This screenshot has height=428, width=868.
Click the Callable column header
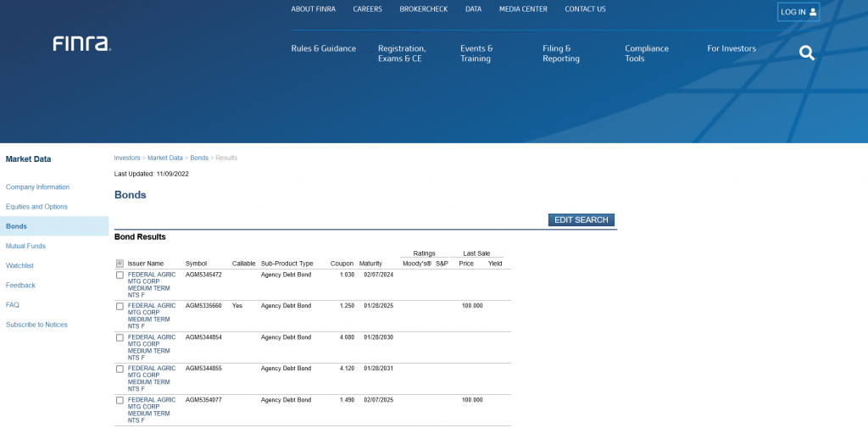tap(243, 264)
